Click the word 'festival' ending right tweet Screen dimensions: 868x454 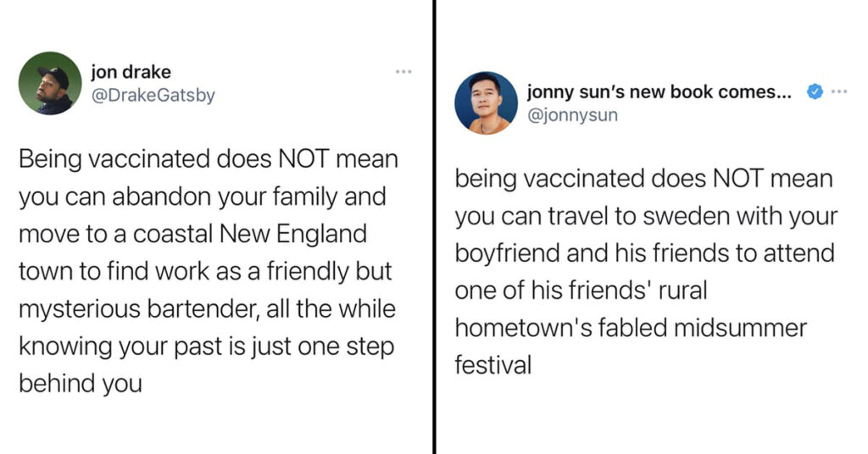click(493, 366)
